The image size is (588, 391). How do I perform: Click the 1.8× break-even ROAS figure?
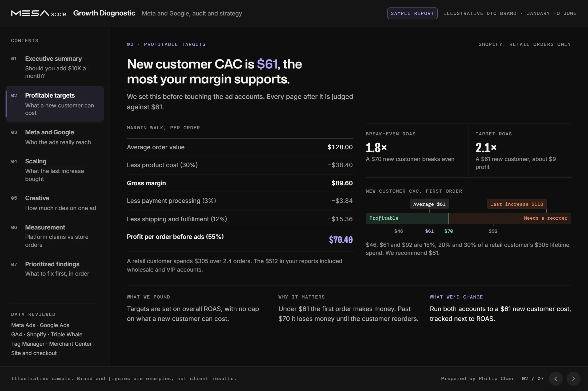click(376, 147)
